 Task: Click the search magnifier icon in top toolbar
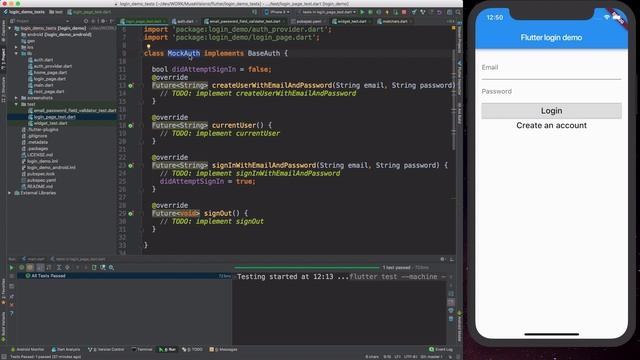[x=458, y=12]
